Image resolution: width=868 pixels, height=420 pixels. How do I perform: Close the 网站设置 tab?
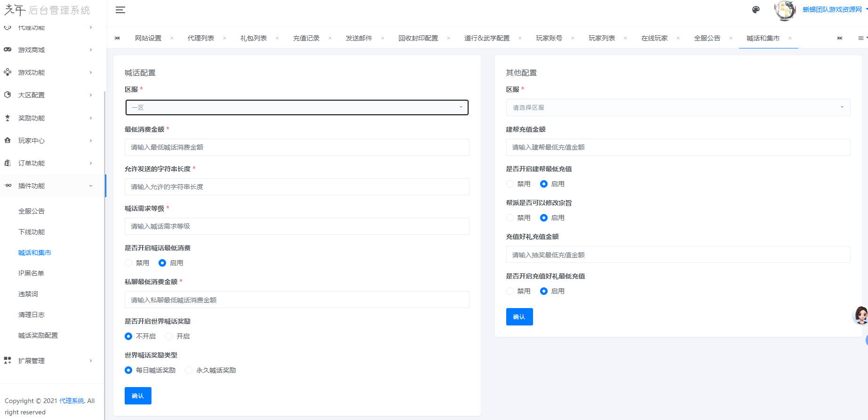click(172, 38)
